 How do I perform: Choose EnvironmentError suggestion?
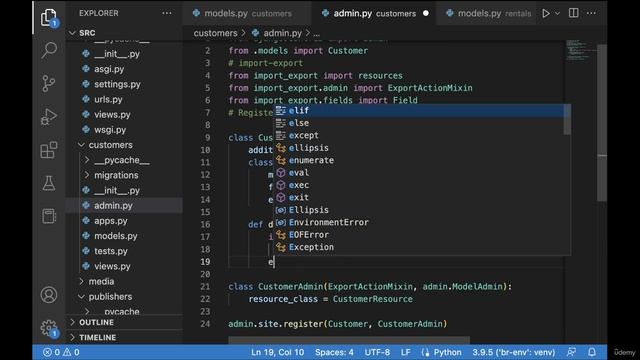click(x=419, y=222)
